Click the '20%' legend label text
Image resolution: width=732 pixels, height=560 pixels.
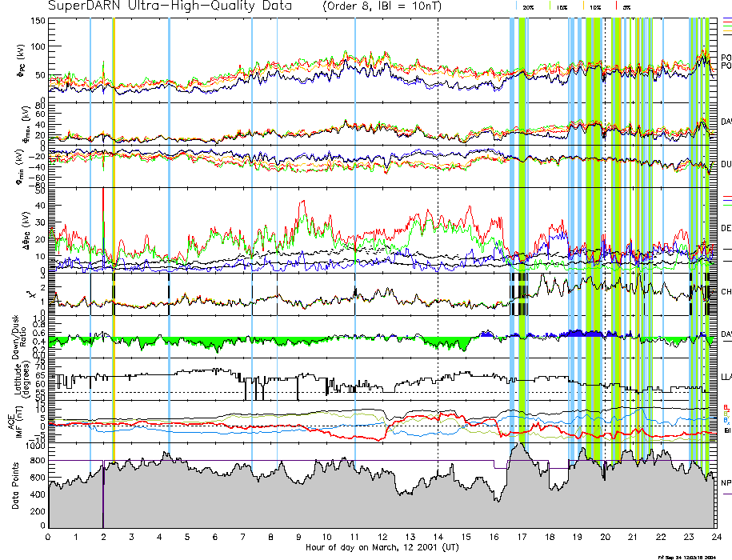(x=529, y=7)
